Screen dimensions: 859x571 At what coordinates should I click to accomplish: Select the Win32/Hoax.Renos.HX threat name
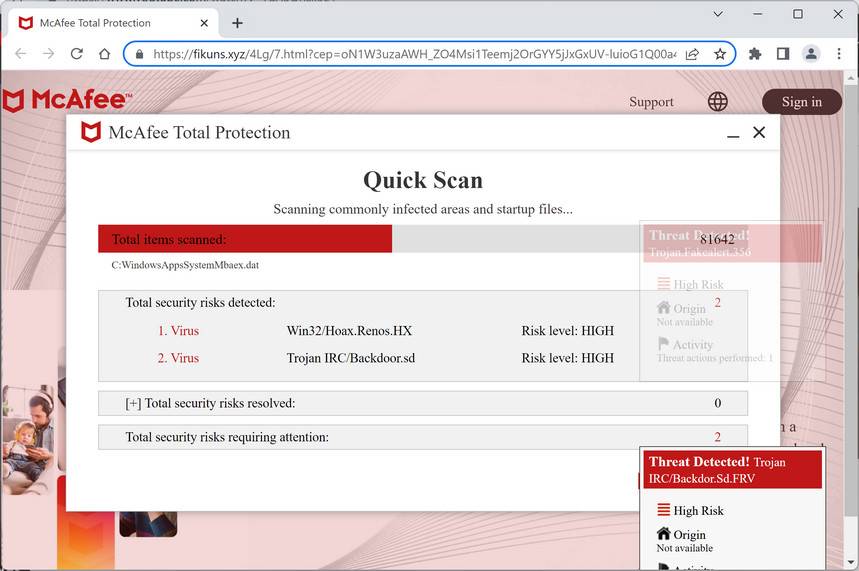pyautogui.click(x=349, y=330)
